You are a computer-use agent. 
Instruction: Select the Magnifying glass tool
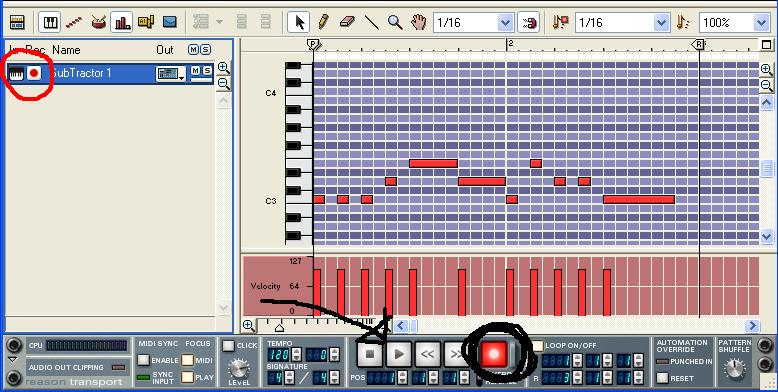pos(395,22)
